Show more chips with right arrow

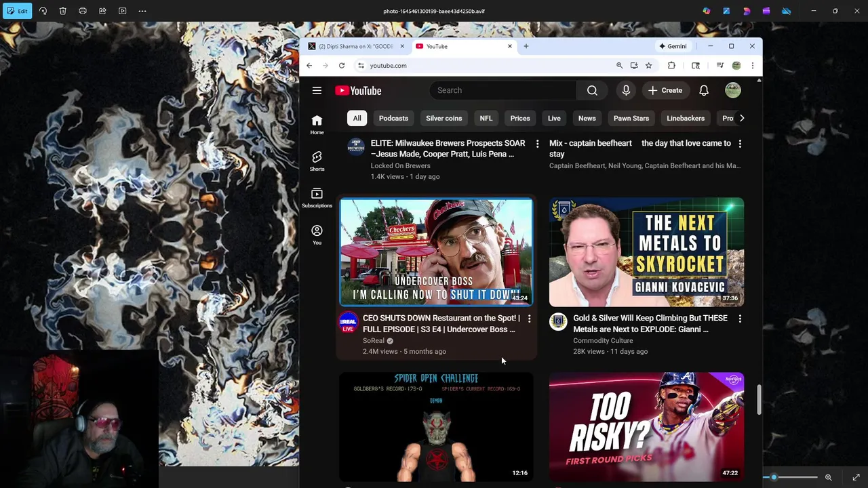[742, 118]
